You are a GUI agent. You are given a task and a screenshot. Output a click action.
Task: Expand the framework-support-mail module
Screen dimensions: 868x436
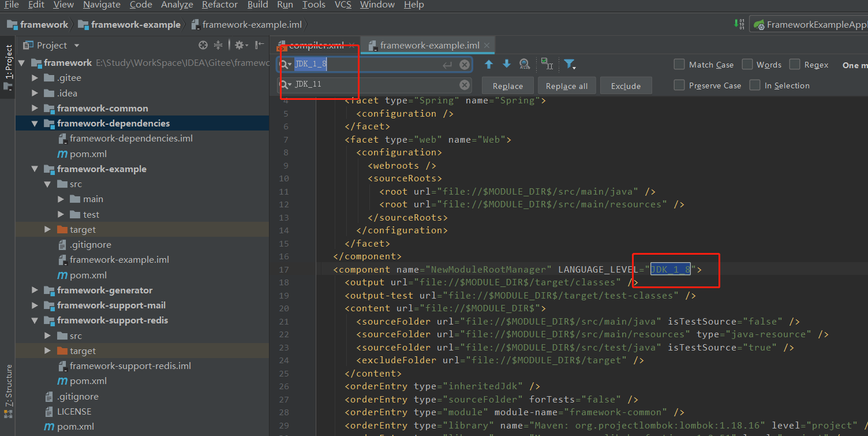[x=35, y=305]
